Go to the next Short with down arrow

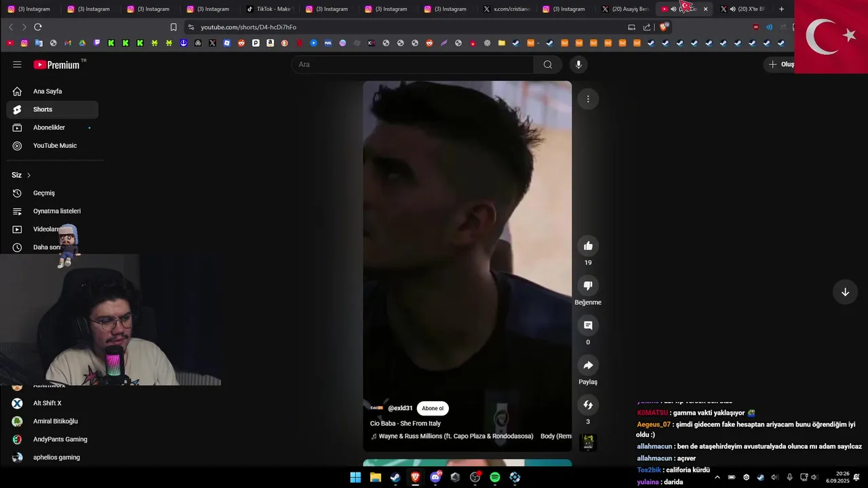coord(845,292)
